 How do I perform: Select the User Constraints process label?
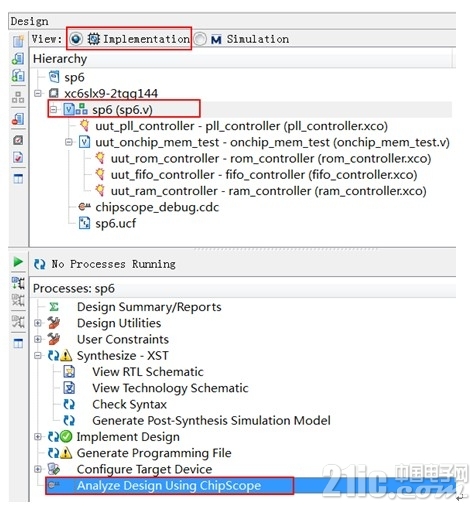[x=123, y=339]
